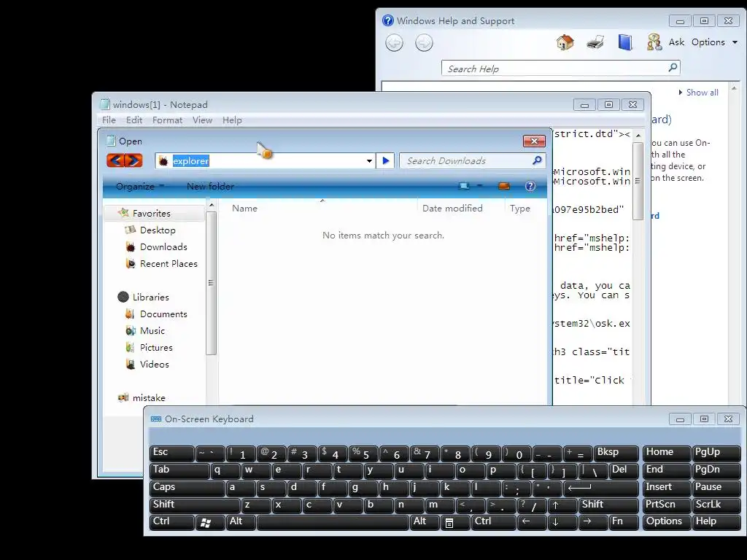Close the Open dialog with red X
The image size is (747, 560).
coord(534,141)
